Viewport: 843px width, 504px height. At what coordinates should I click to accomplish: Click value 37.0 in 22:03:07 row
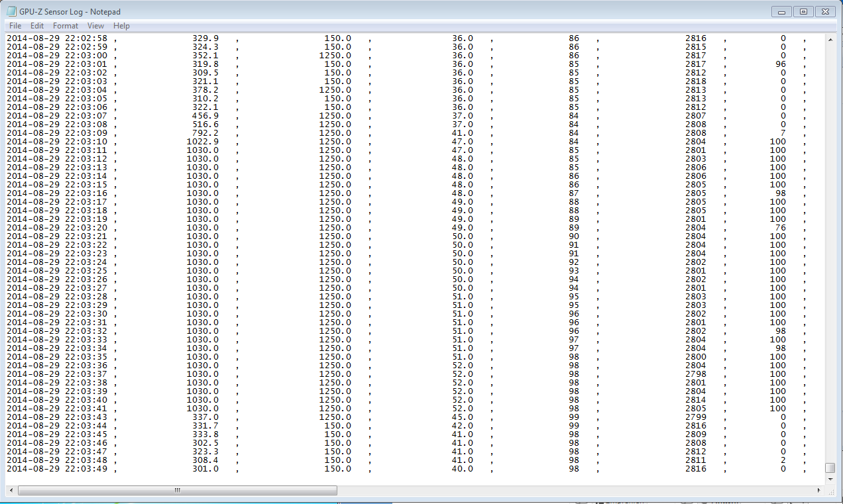pyautogui.click(x=463, y=116)
